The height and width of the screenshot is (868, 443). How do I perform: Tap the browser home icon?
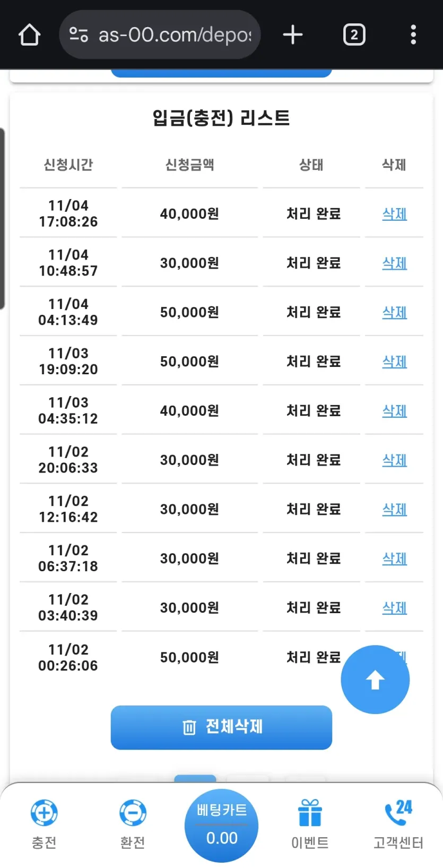[x=29, y=35]
